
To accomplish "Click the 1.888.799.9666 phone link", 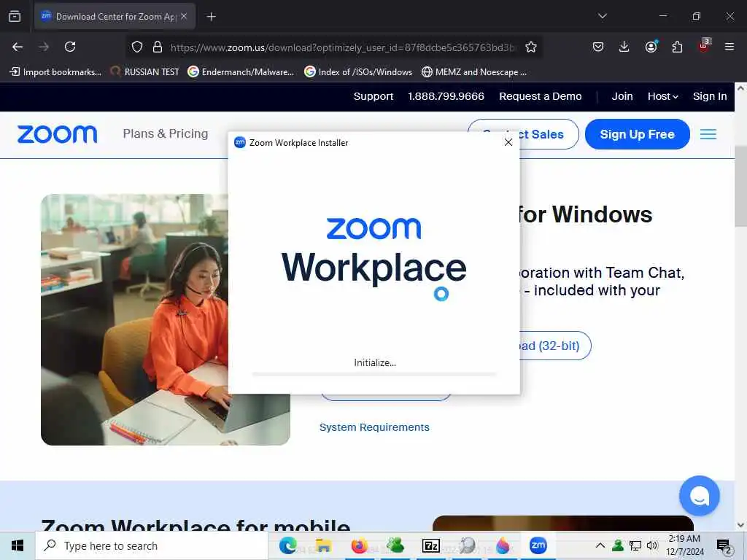I will (446, 96).
